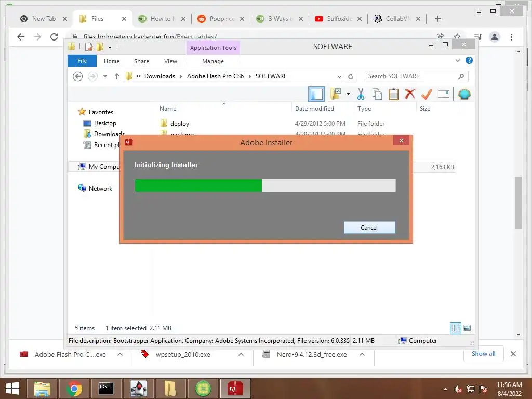The width and height of the screenshot is (532, 399).
Task: Open Explorer help question mark icon
Action: pyautogui.click(x=469, y=60)
